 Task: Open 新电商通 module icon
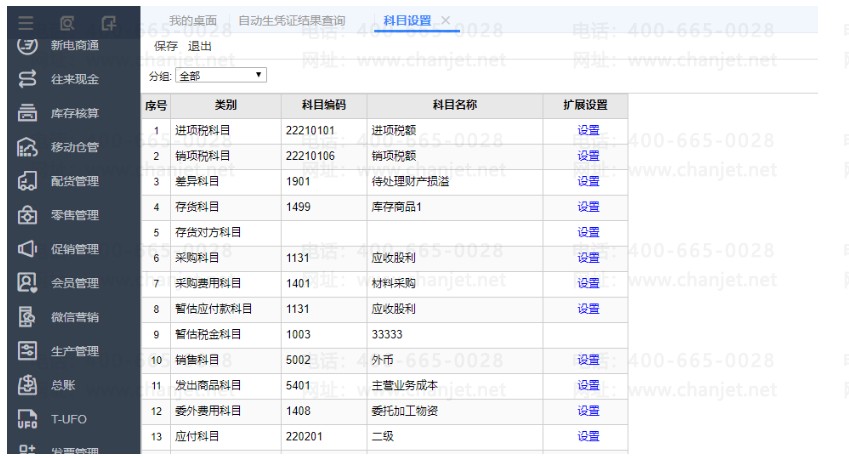pos(27,45)
